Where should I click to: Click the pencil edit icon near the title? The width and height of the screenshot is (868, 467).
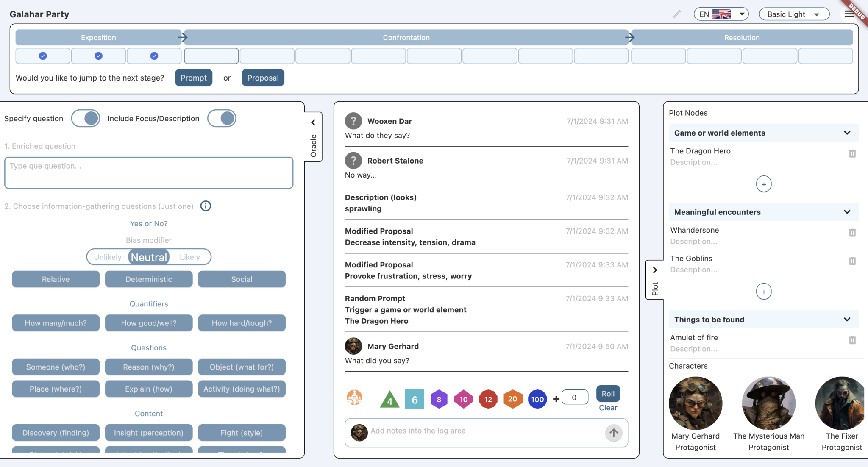point(677,14)
